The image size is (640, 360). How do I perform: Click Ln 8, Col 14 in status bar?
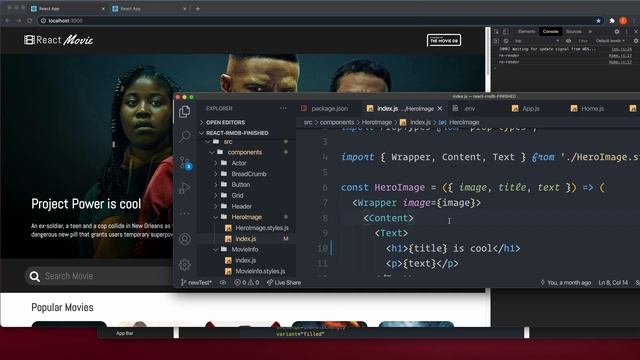(613, 282)
